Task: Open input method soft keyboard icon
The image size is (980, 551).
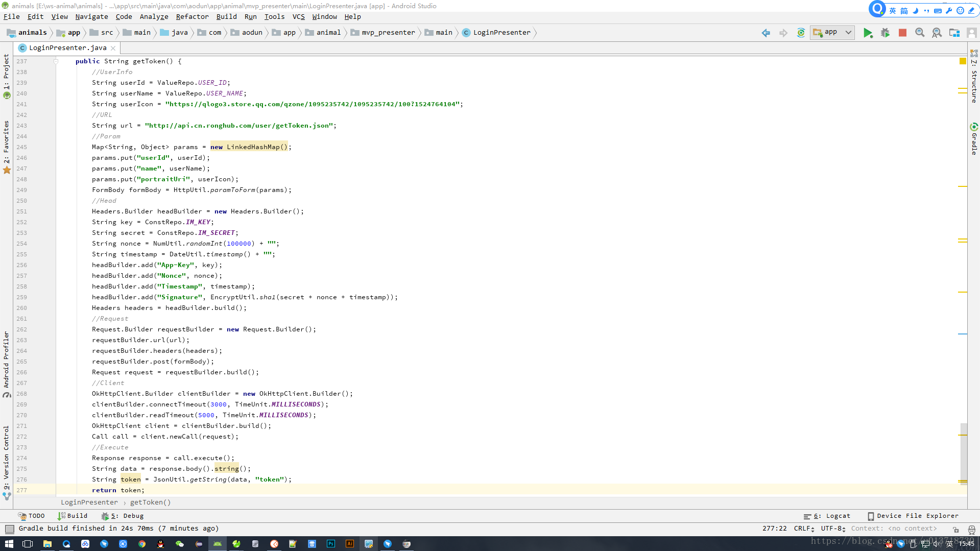Action: (938, 11)
